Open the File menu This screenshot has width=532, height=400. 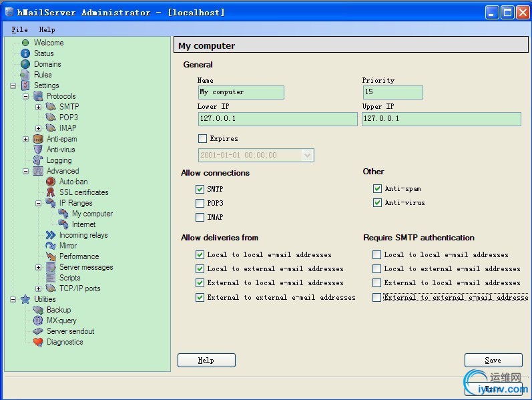tap(19, 30)
